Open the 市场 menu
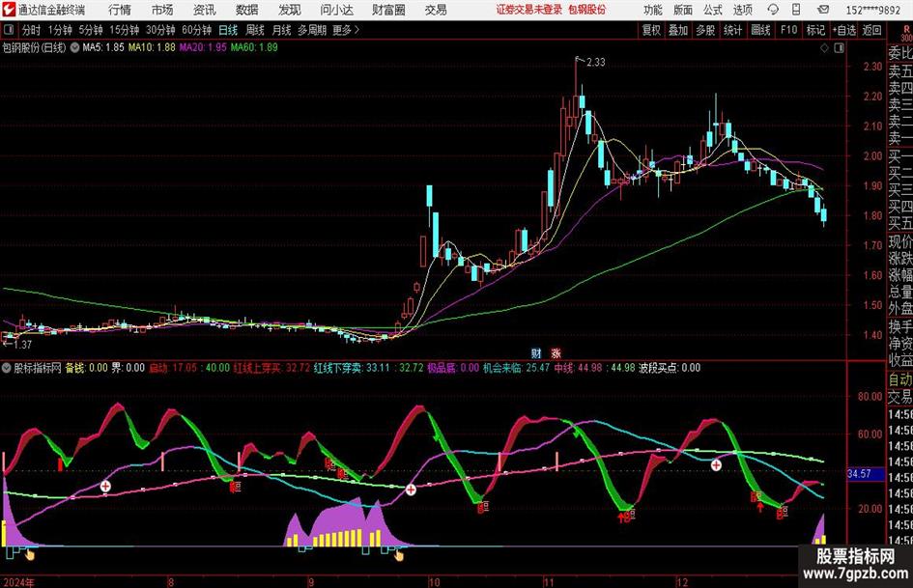The image size is (913, 588). (x=162, y=10)
